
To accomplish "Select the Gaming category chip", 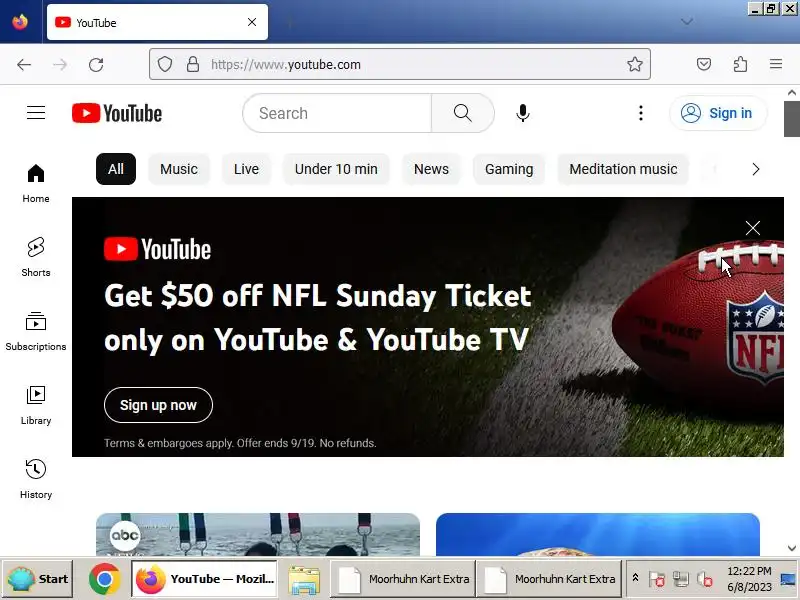I will click(x=509, y=169).
